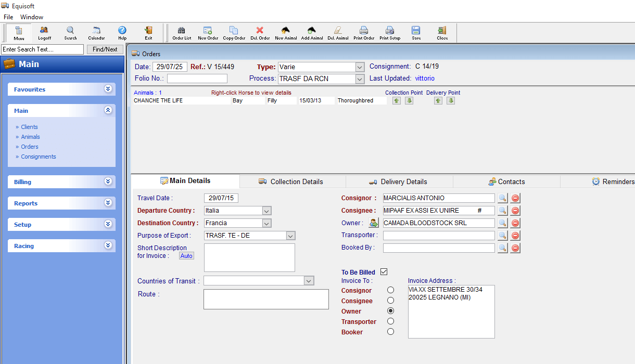This screenshot has width=635, height=364.
Task: Click the Help toolbar icon
Action: point(122,33)
